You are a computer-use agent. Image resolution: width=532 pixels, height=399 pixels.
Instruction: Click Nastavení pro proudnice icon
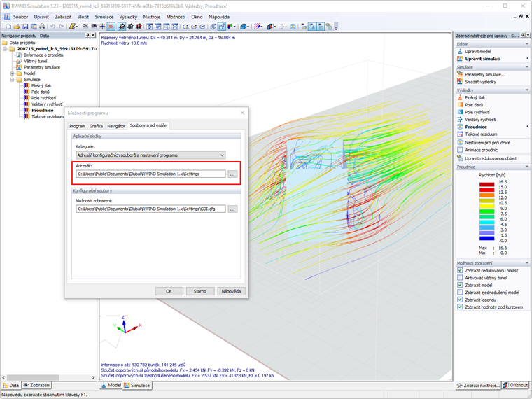pyautogui.click(x=460, y=143)
